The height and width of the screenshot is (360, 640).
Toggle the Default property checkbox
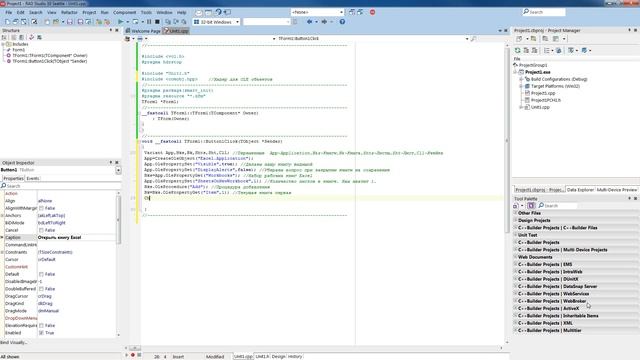click(41, 274)
